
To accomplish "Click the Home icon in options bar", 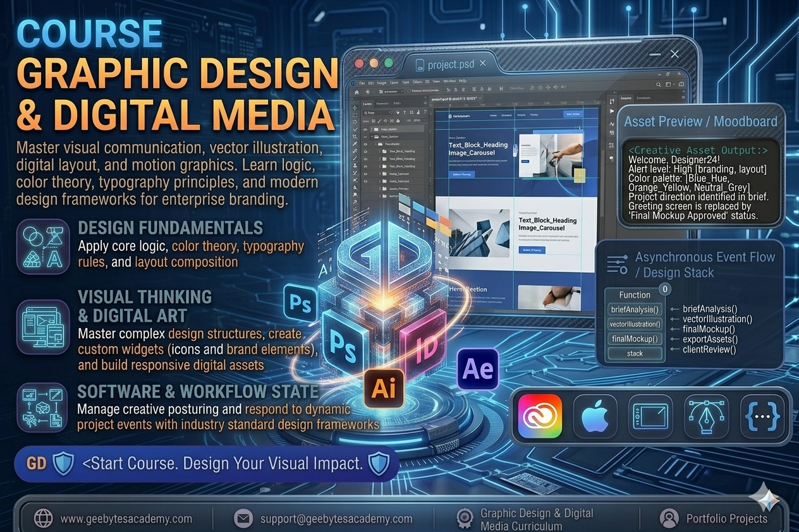I will [x=357, y=92].
